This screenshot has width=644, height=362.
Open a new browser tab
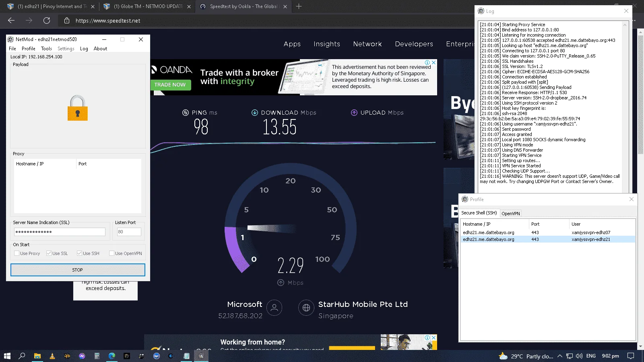(299, 6)
